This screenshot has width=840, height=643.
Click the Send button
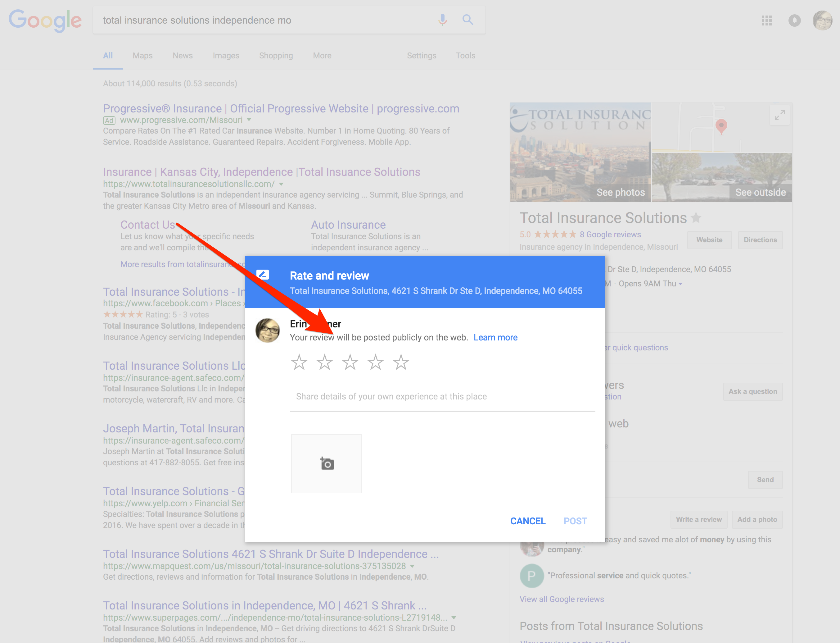coord(765,480)
